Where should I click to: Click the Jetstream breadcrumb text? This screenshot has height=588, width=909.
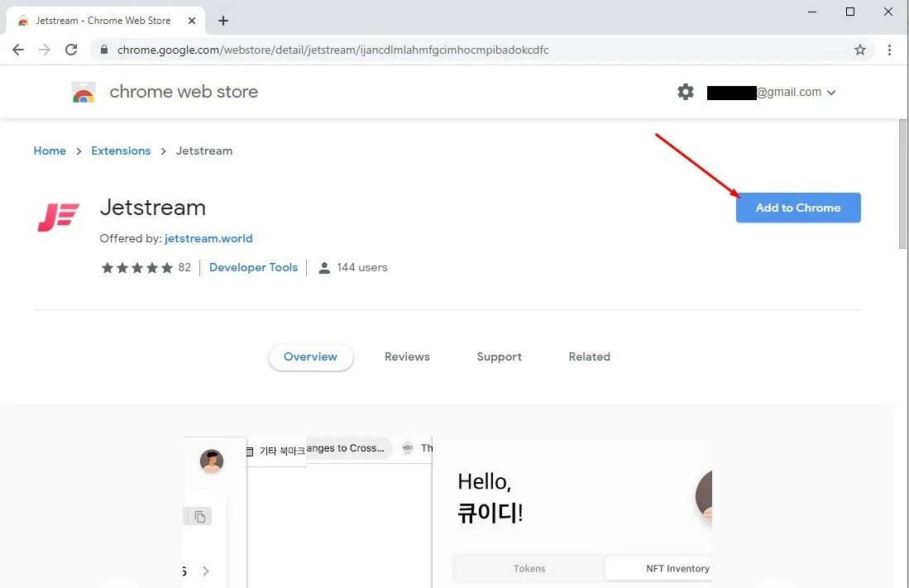(x=204, y=151)
